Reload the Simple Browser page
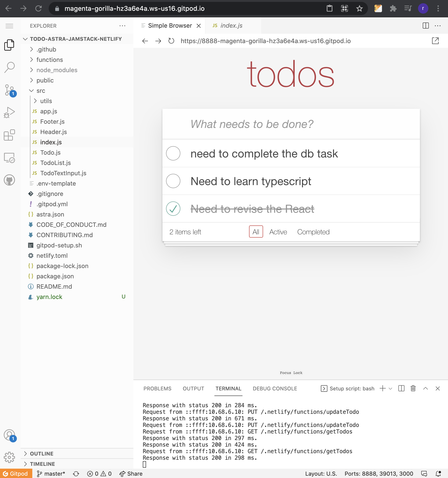 click(x=171, y=41)
